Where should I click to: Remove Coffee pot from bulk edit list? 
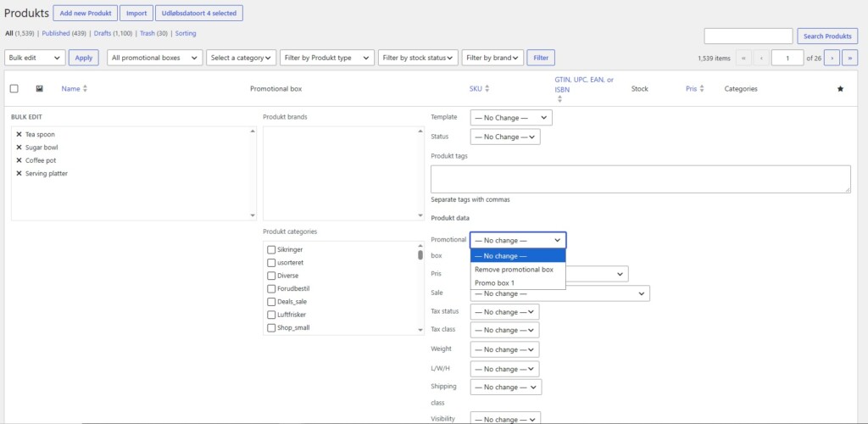(19, 160)
